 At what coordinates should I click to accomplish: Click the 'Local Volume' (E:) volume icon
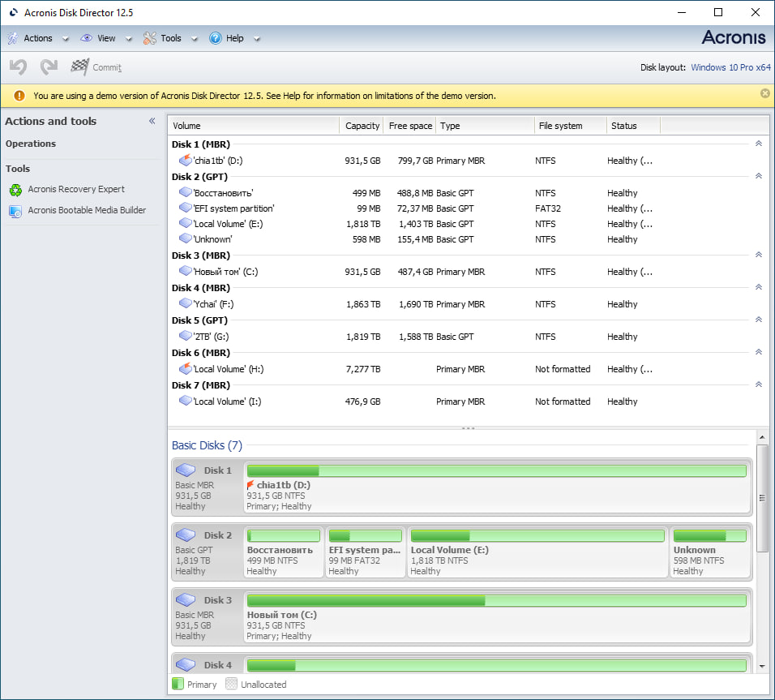click(x=186, y=222)
